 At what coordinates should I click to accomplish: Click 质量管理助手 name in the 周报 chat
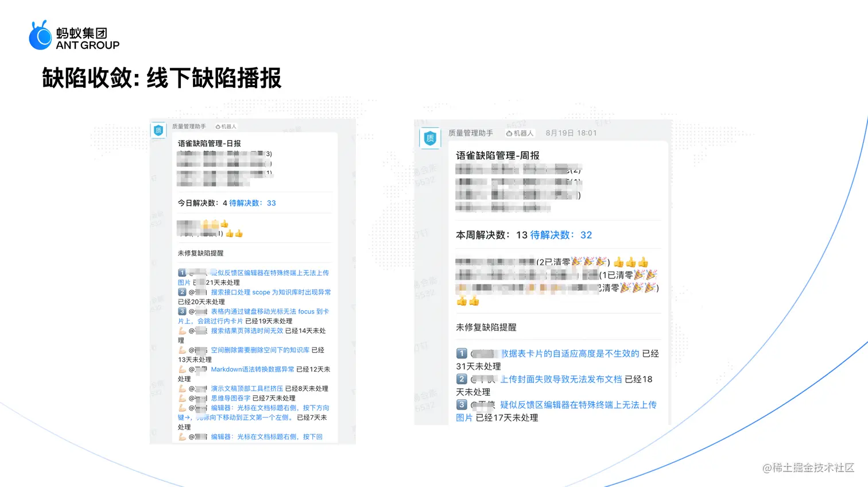coord(471,133)
